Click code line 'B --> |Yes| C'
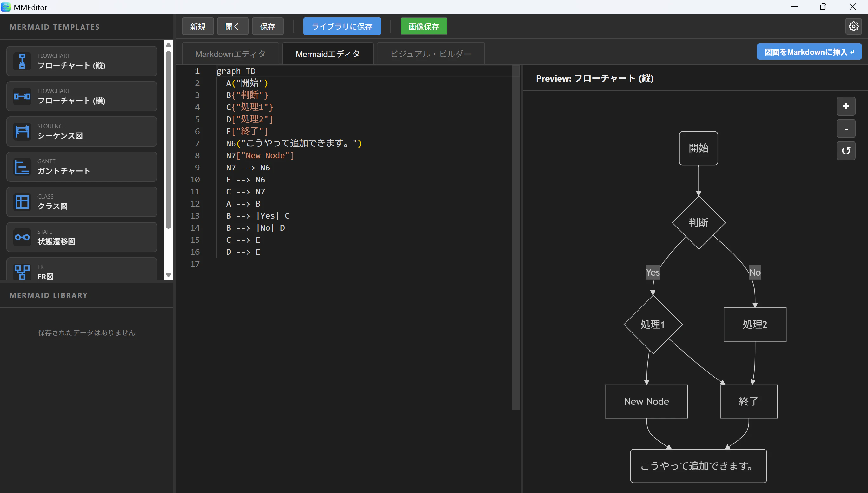 pos(258,216)
